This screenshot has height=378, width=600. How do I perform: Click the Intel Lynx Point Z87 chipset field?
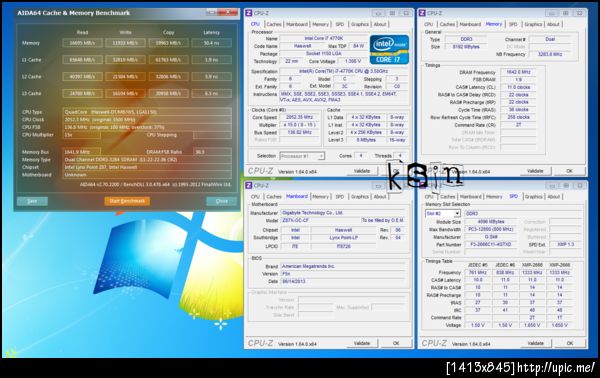[147, 167]
